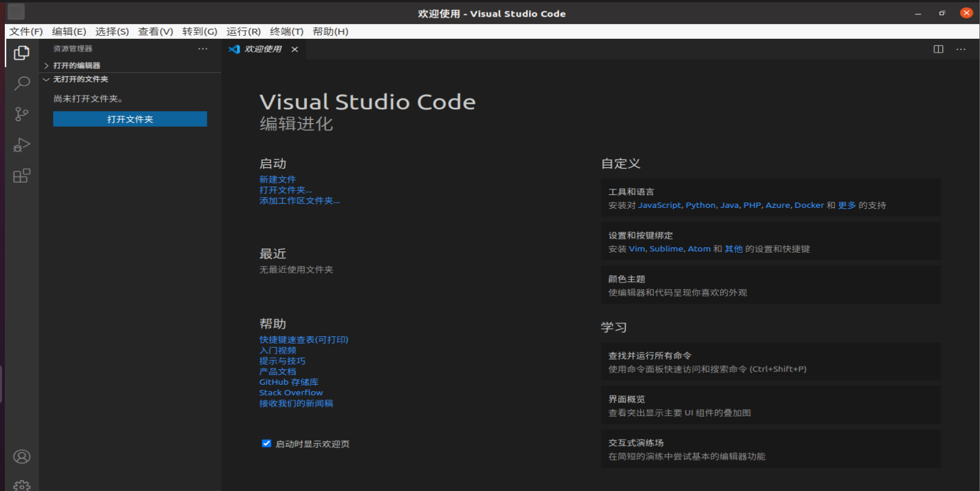This screenshot has width=980, height=491.
Task: Open the 选择(S) menu
Action: [112, 31]
